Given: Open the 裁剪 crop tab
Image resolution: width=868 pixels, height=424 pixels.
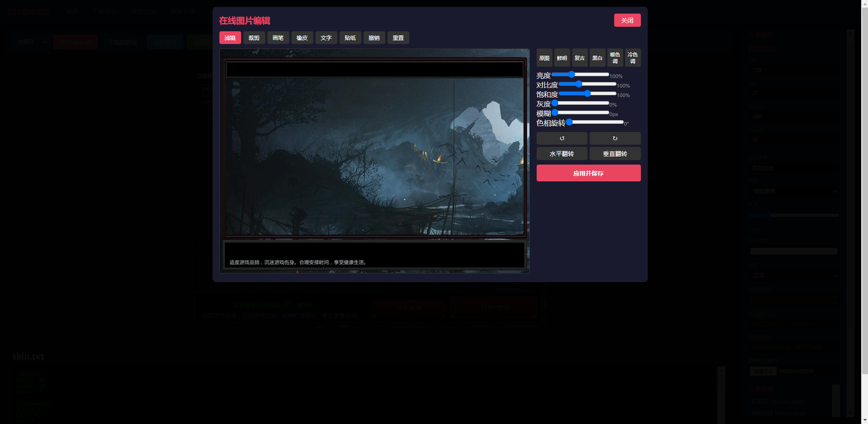Looking at the screenshot, I should (254, 38).
